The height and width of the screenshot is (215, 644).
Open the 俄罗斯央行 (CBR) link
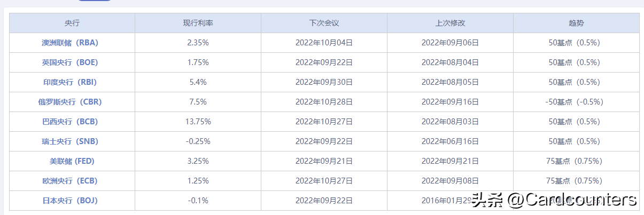pyautogui.click(x=72, y=102)
